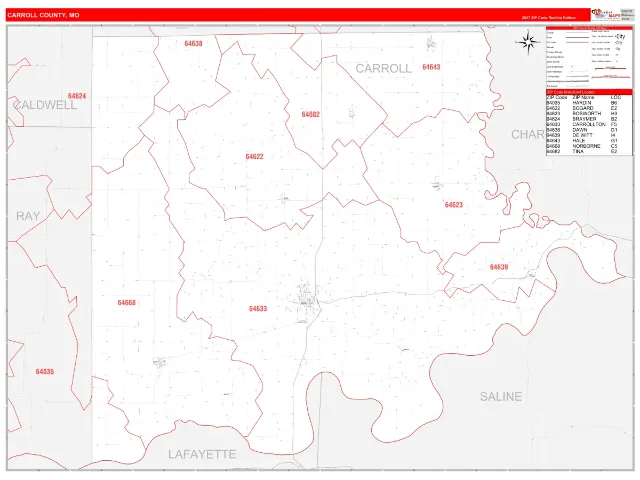The height and width of the screenshot is (480, 640).
Task: Click the compass rose icon
Action: click(x=528, y=42)
